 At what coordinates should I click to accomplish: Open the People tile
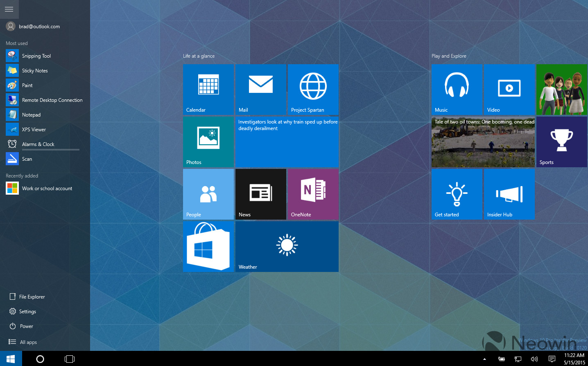208,194
